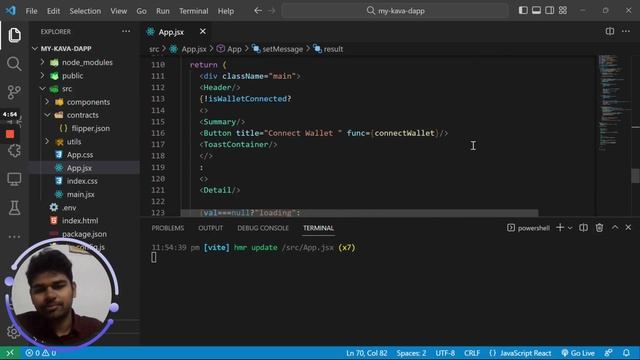Toggle secondary side bar layout
The height and width of the screenshot is (360, 640).
pos(549,10)
